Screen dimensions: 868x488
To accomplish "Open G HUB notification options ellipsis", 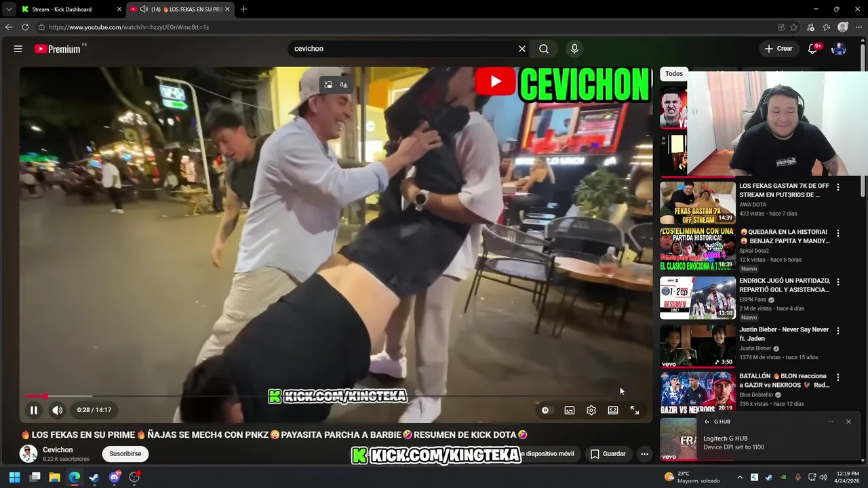I will click(830, 422).
